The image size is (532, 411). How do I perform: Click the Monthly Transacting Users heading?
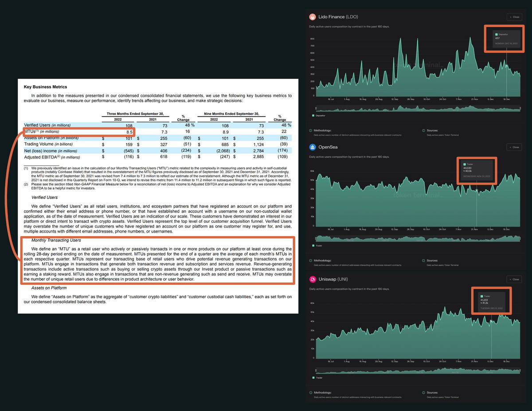click(x=56, y=240)
